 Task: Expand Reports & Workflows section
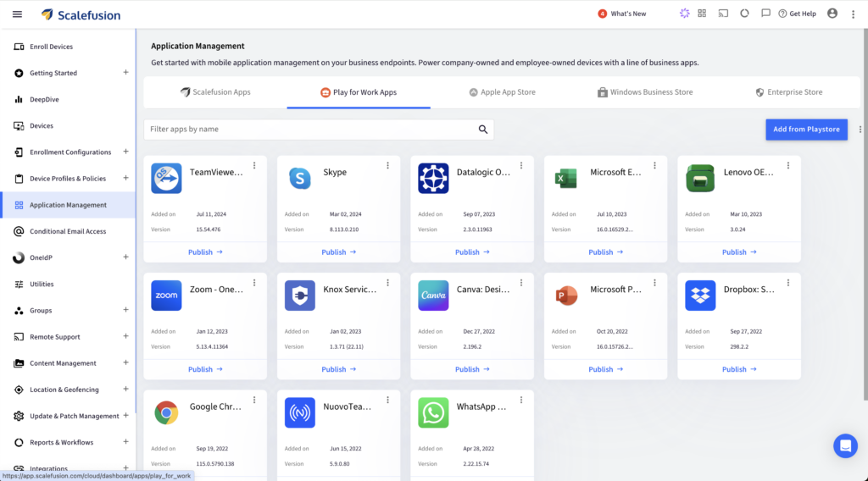point(125,442)
